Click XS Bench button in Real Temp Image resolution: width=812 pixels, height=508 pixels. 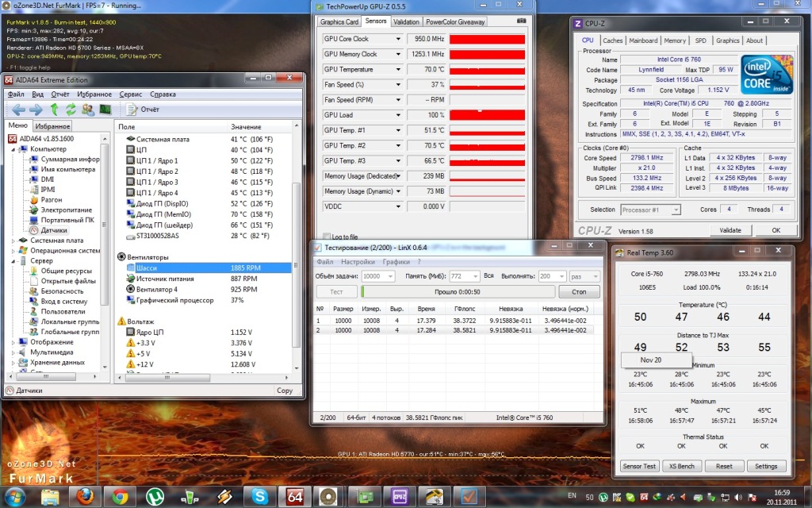[x=681, y=466]
